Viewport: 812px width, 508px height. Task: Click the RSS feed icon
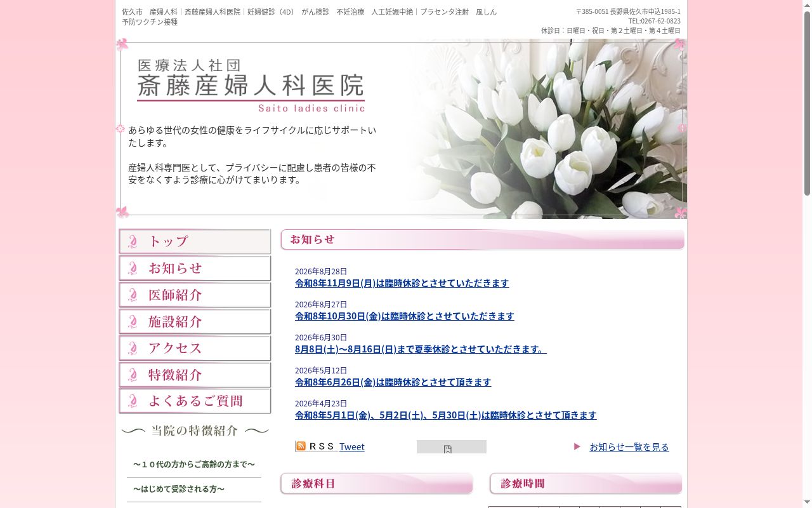(315, 446)
